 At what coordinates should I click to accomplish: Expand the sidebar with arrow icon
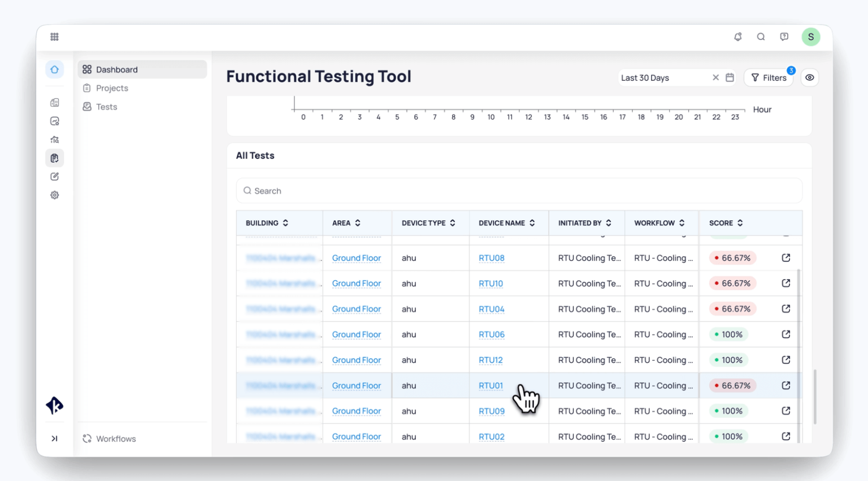coord(55,439)
